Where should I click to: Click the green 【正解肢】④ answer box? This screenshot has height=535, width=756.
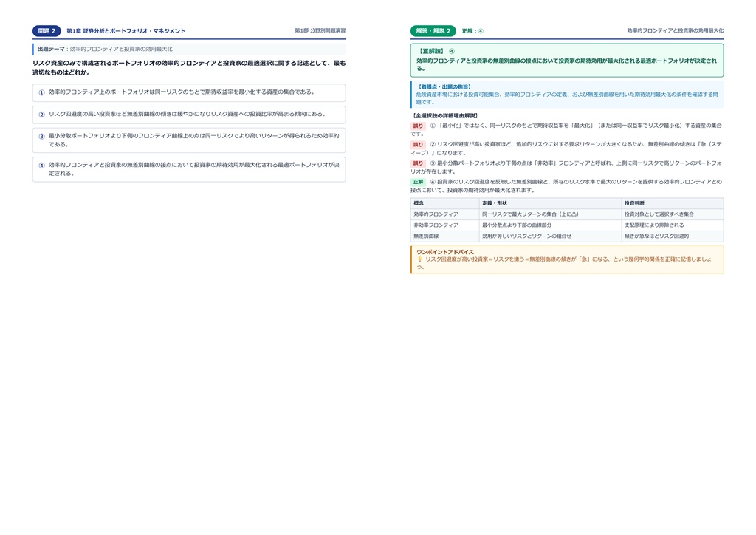coord(567,61)
